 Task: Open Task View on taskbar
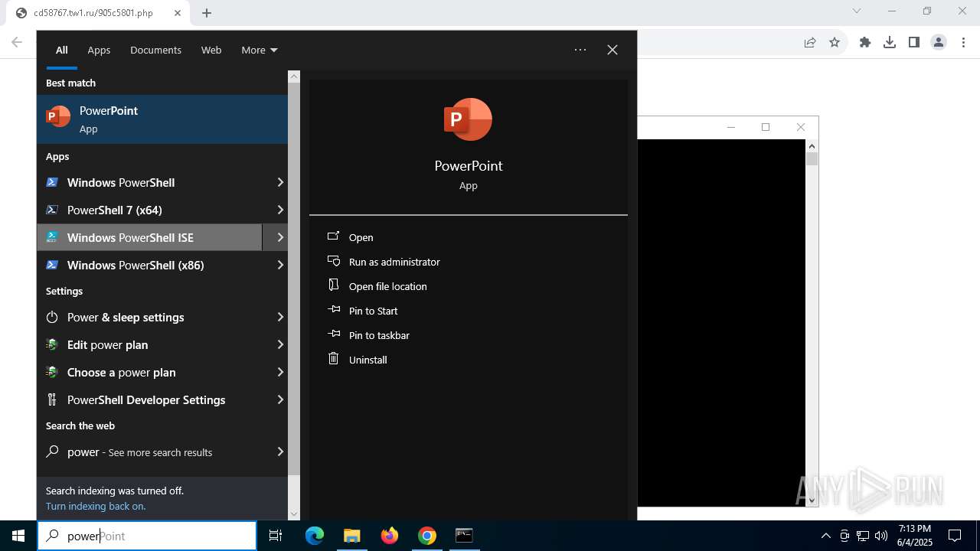[276, 536]
